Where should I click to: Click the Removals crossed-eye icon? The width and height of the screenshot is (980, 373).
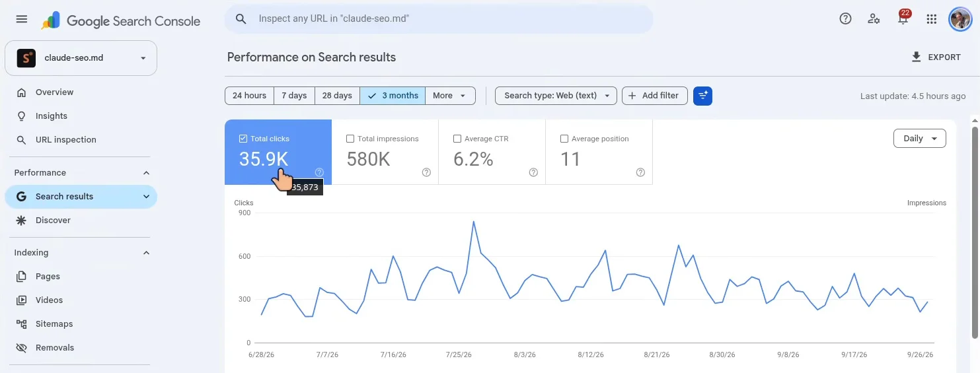(x=22, y=348)
